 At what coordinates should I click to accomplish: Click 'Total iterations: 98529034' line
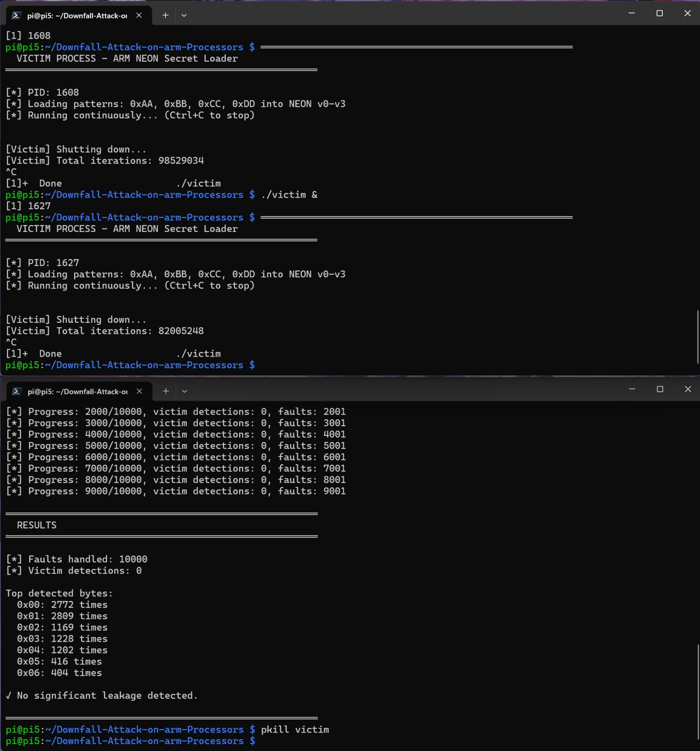[105, 161]
